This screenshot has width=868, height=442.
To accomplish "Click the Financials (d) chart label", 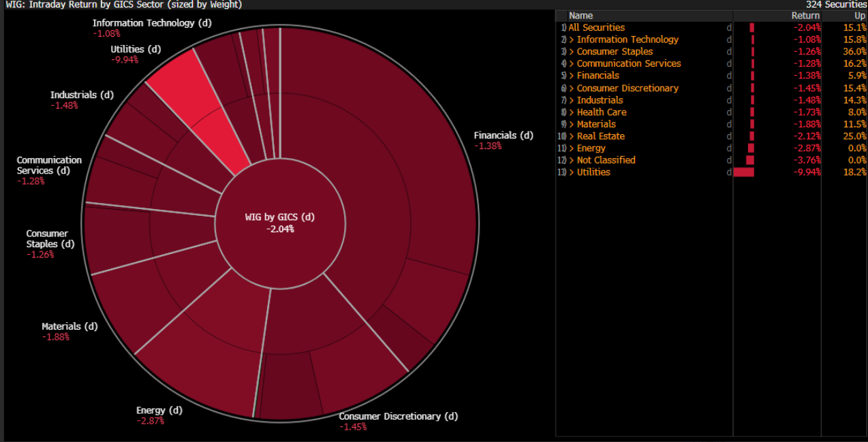I will coord(503,136).
